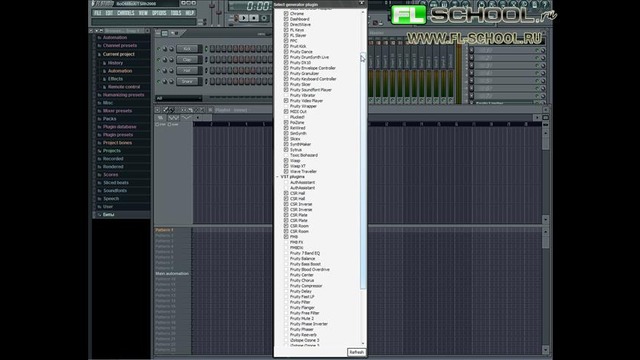This screenshot has height=360, width=640.
Task: Open the EDIT menu
Action: 109,13
